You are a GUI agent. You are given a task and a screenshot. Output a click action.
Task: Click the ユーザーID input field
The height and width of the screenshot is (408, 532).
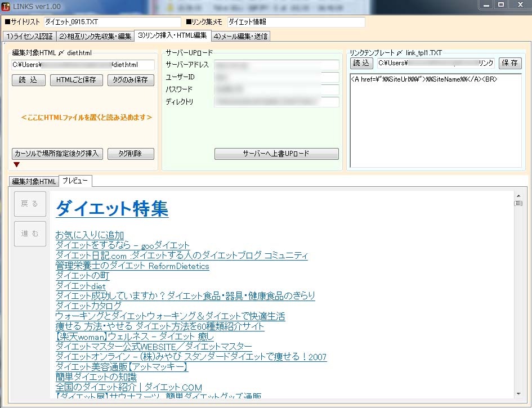click(276, 77)
